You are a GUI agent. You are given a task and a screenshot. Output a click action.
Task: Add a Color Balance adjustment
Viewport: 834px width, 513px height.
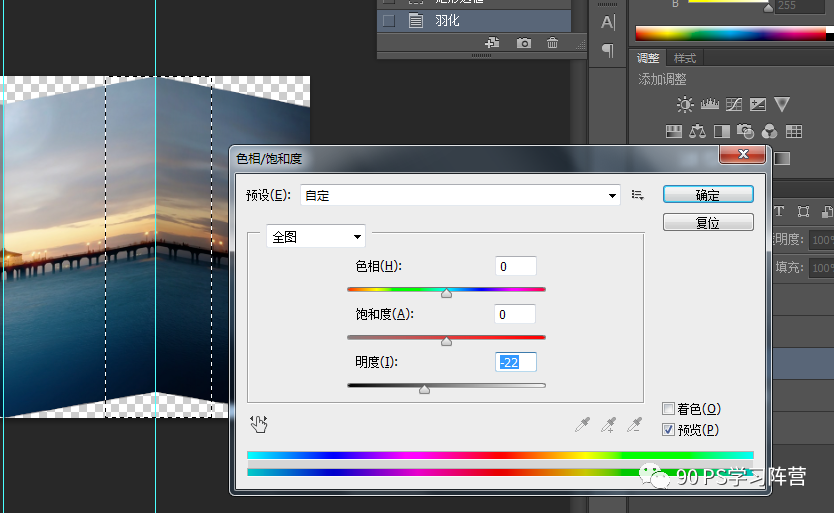point(697,131)
